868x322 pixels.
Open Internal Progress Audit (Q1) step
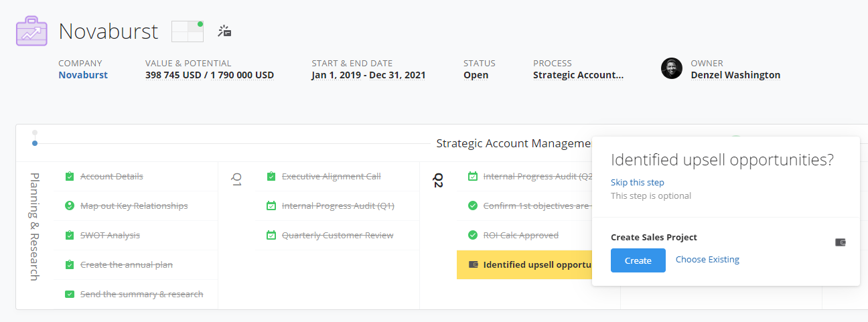pos(338,206)
